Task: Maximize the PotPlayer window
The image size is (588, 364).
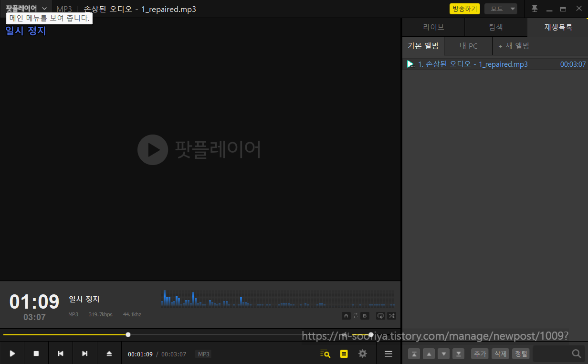Action: [563, 9]
